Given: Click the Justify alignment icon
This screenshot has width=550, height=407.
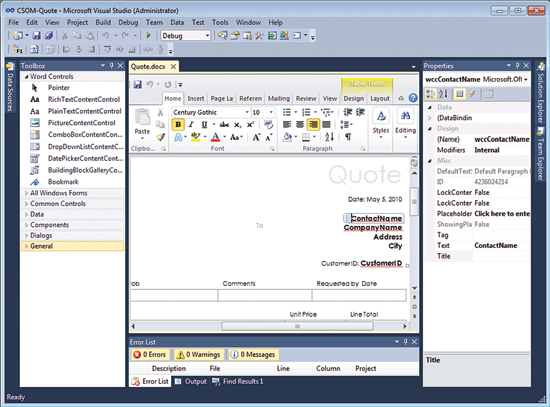Looking at the screenshot, I should [x=326, y=125].
